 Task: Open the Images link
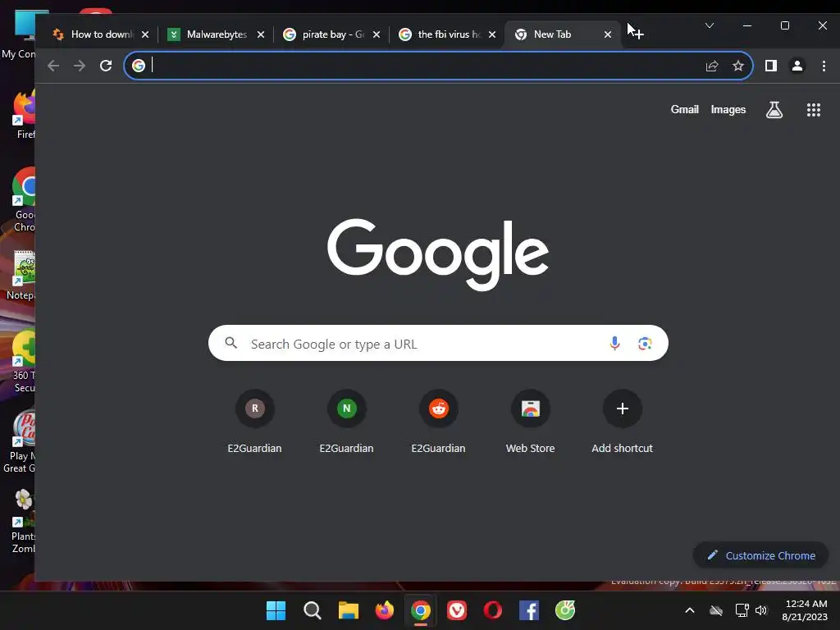coord(728,109)
